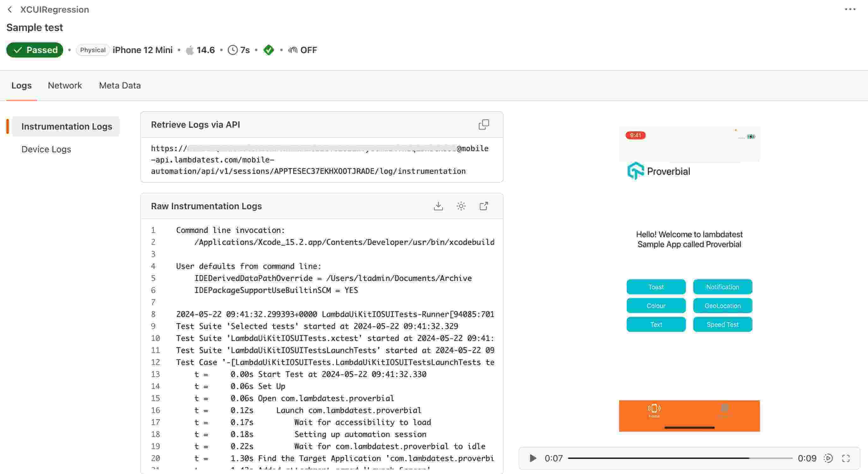
Task: Click the green verified checkmark icon
Action: point(268,50)
